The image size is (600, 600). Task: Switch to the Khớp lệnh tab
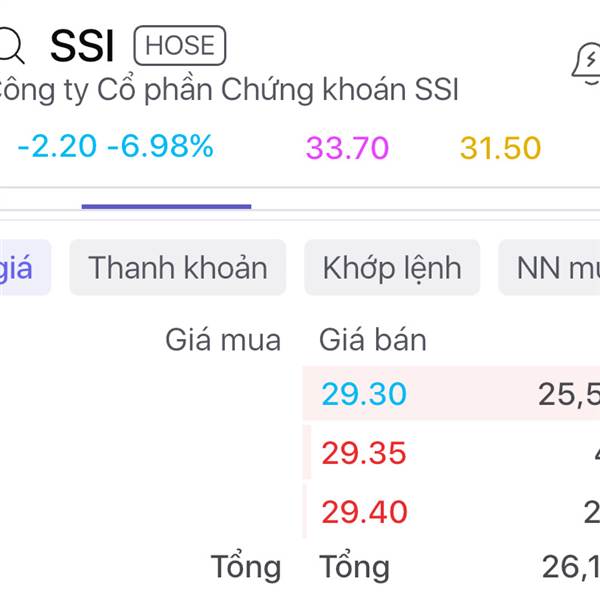click(392, 268)
